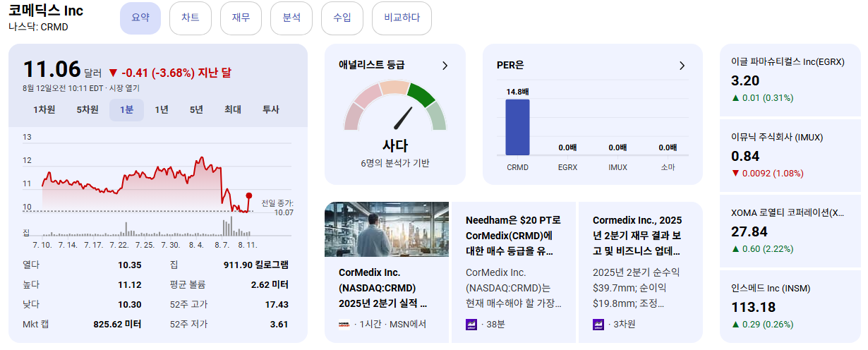Select the 투사 chart option
The image size is (868, 350).
tap(271, 109)
